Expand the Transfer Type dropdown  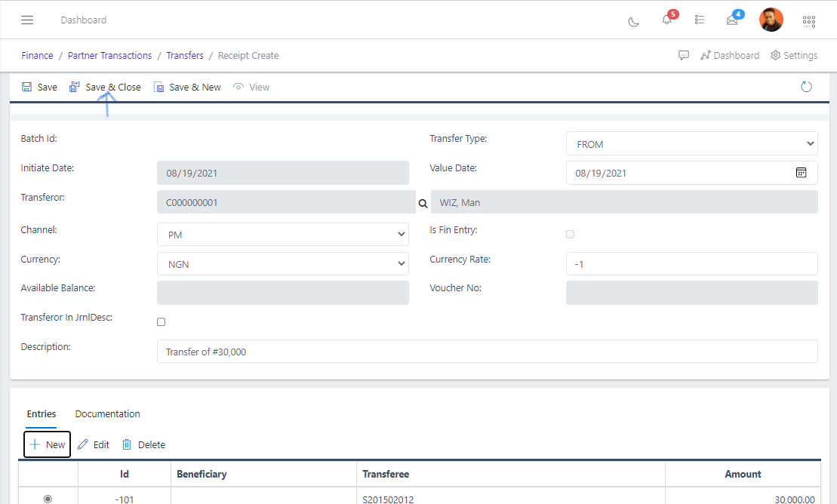(x=691, y=143)
